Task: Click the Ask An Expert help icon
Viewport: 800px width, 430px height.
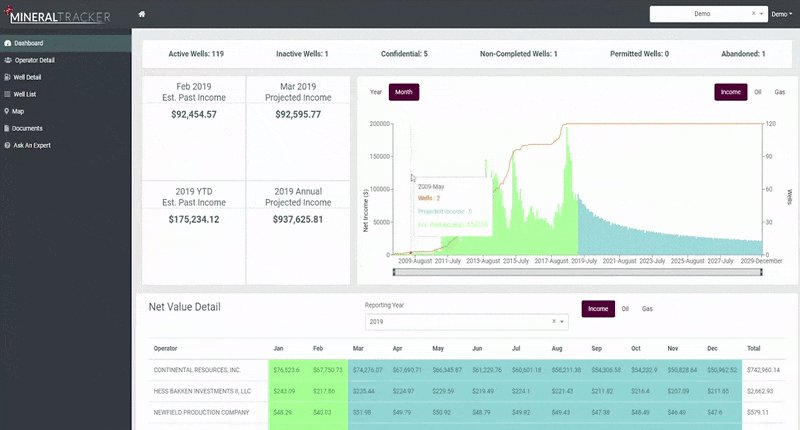Action: [x=7, y=145]
